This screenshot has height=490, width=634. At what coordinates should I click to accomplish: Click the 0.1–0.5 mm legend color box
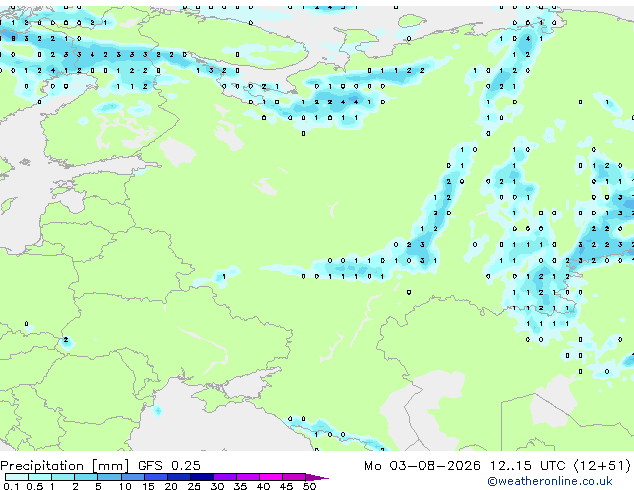(17, 477)
